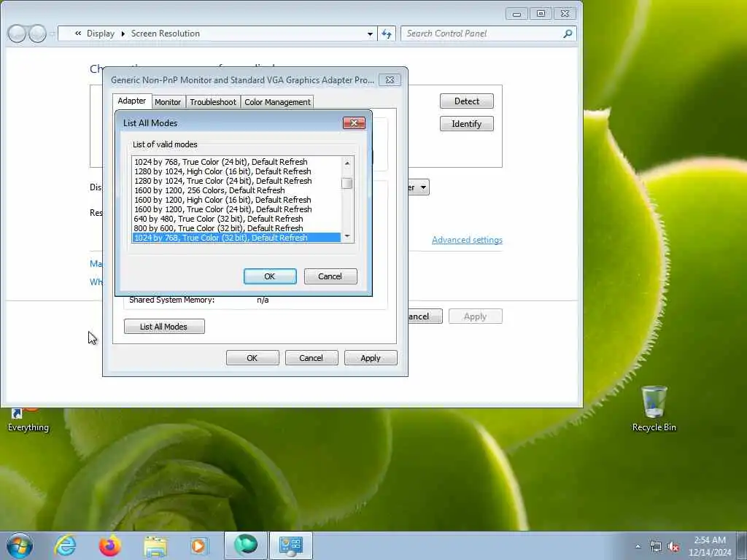Click the Identify button

466,124
